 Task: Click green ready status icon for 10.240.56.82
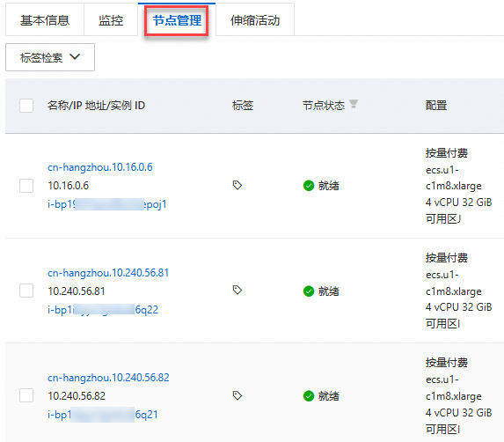click(309, 396)
